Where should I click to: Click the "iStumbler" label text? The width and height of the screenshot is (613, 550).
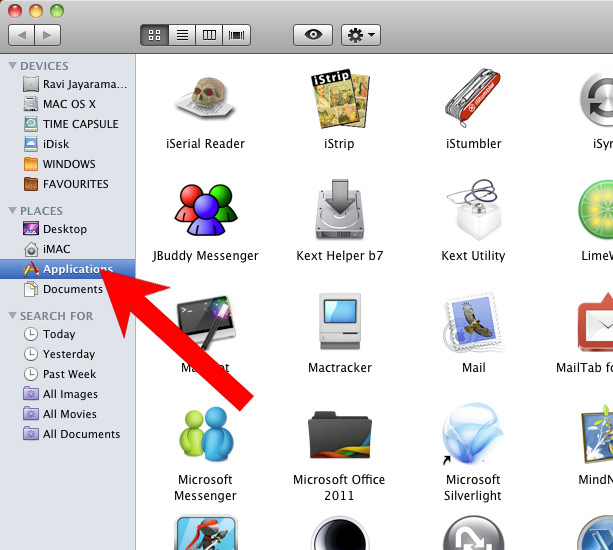point(473,143)
